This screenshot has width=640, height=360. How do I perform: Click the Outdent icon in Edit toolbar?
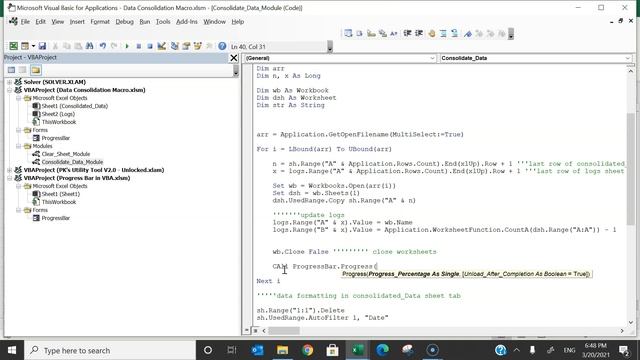pyautogui.click(x=418, y=33)
